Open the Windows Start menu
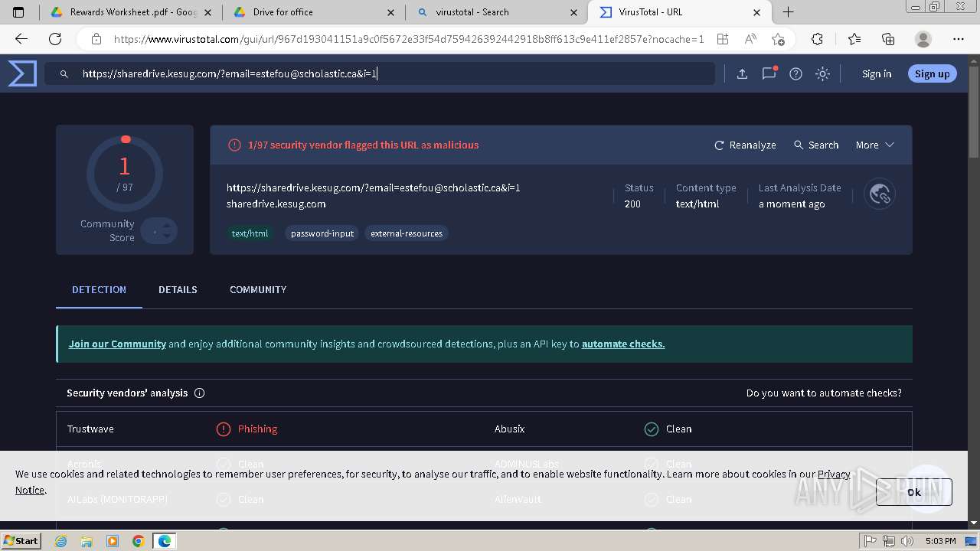Viewport: 980px width, 551px height. coord(21,541)
